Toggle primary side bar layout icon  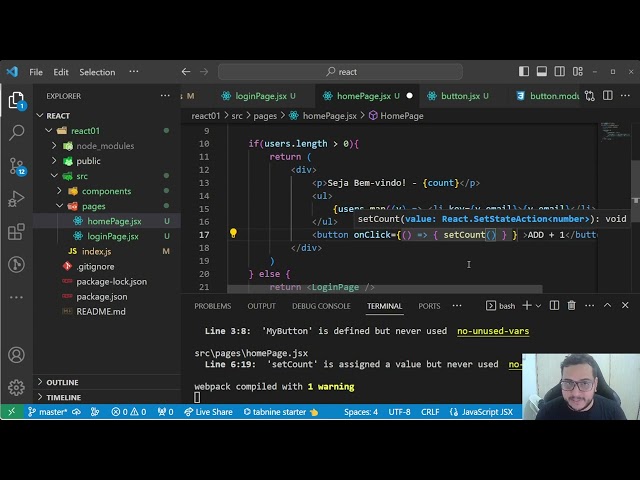pyautogui.click(x=524, y=71)
